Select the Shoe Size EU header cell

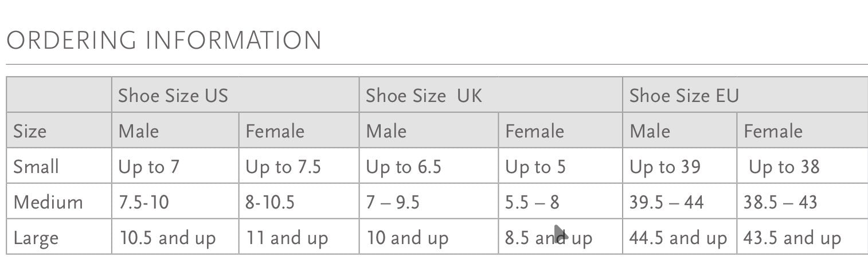pos(745,95)
